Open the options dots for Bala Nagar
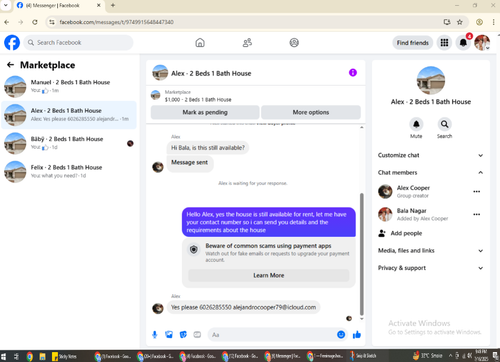This screenshot has width=500, height=362. pos(477,214)
